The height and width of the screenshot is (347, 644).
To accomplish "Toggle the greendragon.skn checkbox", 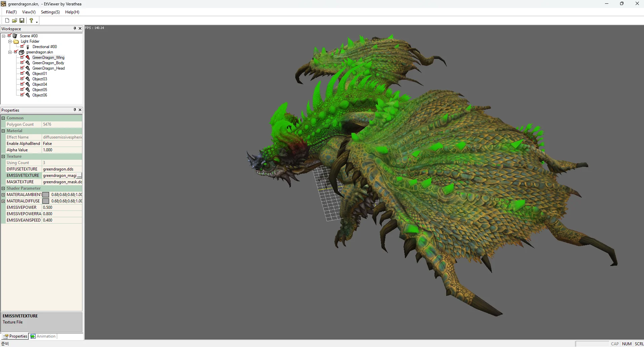I will [x=15, y=52].
